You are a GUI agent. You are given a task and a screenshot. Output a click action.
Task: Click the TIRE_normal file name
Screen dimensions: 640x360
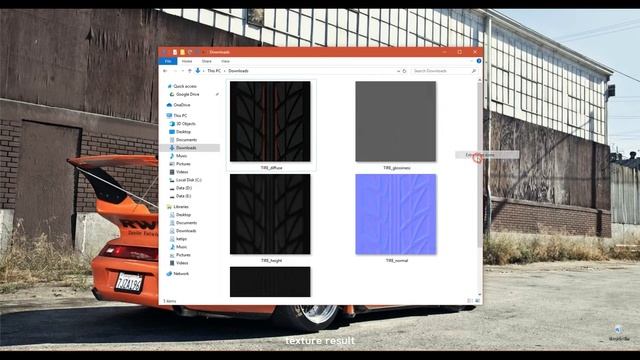click(x=397, y=260)
